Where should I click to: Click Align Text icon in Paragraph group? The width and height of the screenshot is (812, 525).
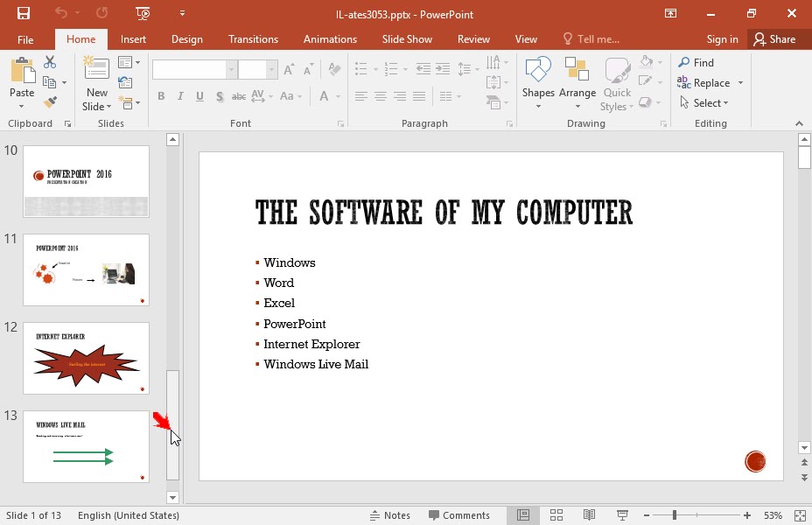coord(493,82)
